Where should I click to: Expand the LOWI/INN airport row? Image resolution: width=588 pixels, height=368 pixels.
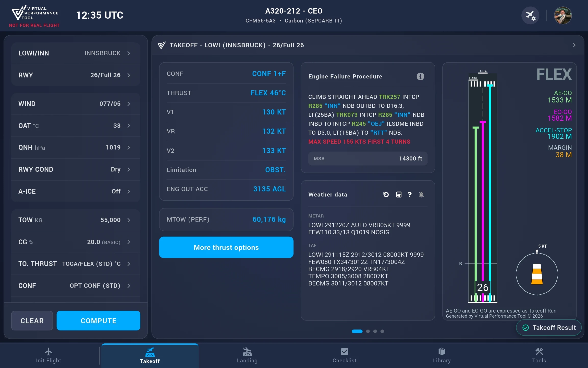pyautogui.click(x=76, y=53)
